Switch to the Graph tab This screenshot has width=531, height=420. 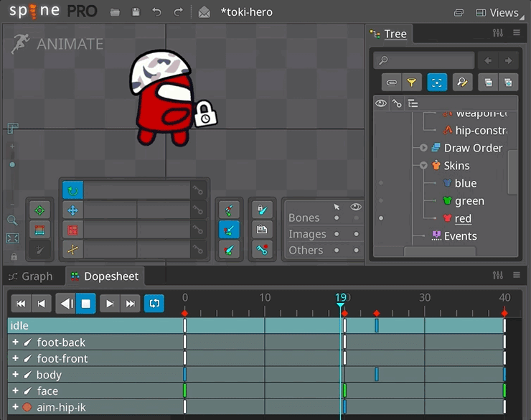click(x=31, y=276)
